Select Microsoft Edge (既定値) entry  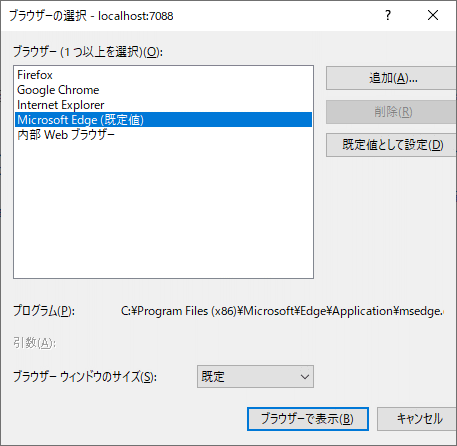[x=163, y=120]
